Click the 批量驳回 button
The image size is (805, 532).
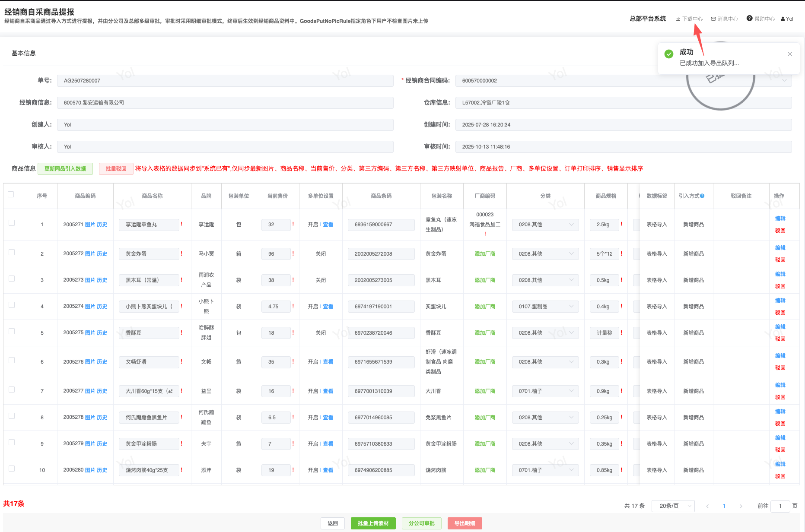pyautogui.click(x=116, y=169)
